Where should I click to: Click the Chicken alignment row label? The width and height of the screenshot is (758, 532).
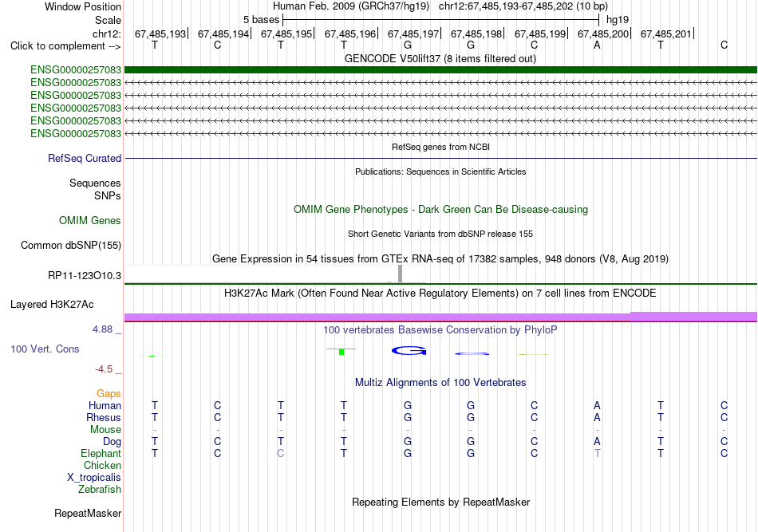tap(102, 465)
